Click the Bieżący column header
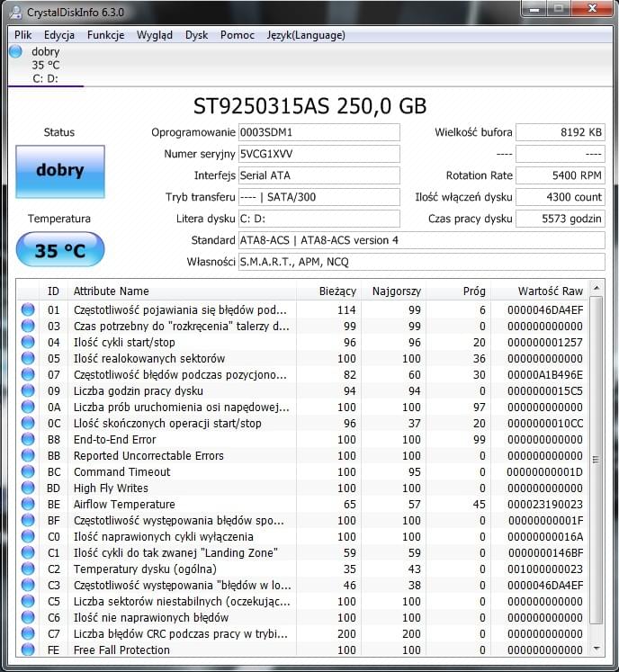Viewport: 619px width, 672px height. click(328, 291)
